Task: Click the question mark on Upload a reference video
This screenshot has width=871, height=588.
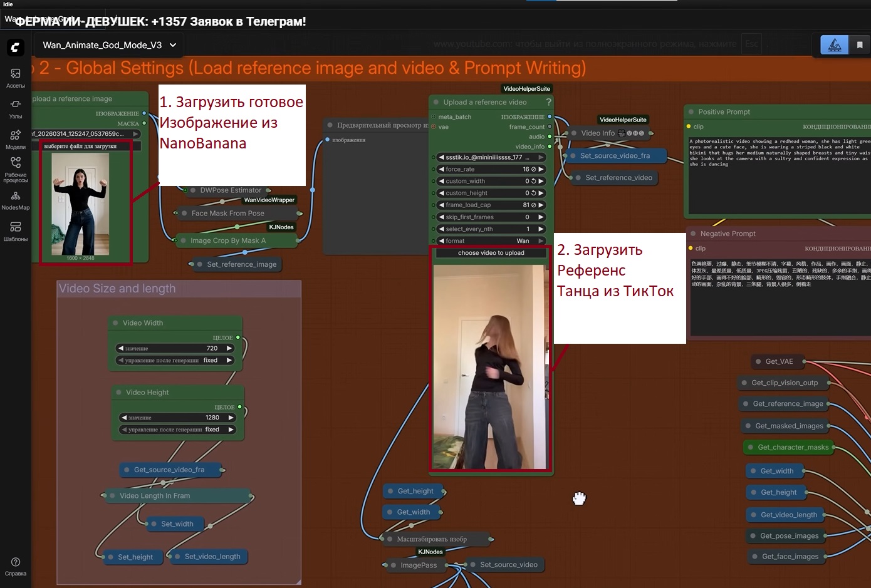Action: pyautogui.click(x=549, y=102)
